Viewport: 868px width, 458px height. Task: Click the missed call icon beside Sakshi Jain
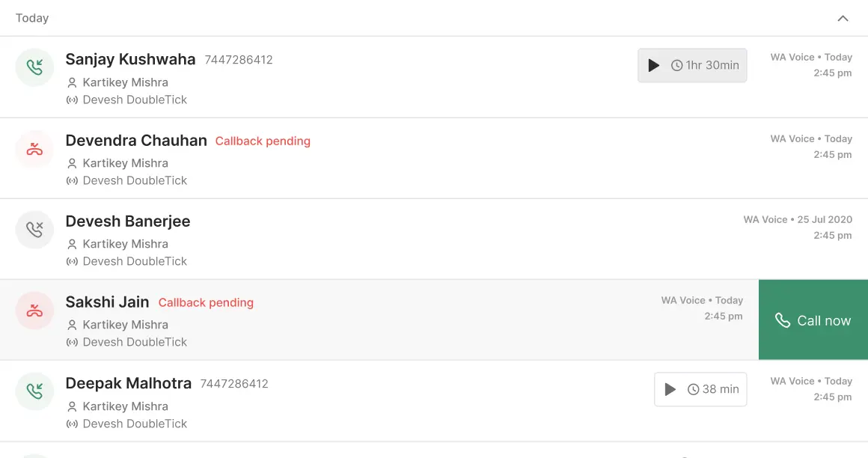[x=34, y=310]
